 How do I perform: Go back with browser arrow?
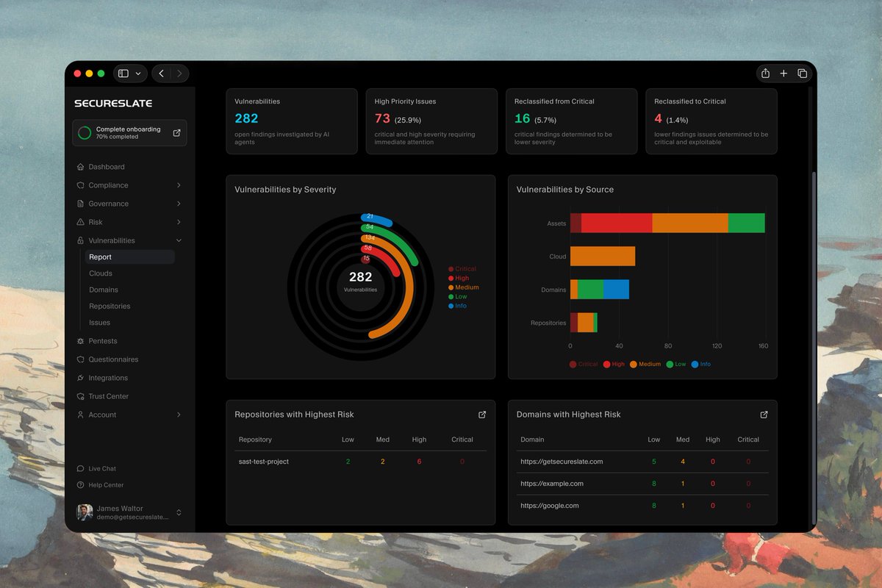[162, 73]
